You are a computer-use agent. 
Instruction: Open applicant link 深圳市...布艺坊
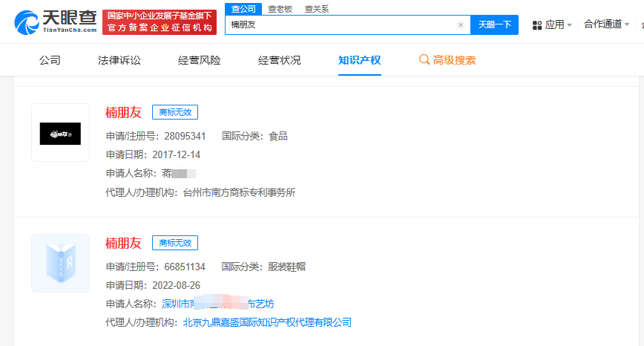point(217,304)
